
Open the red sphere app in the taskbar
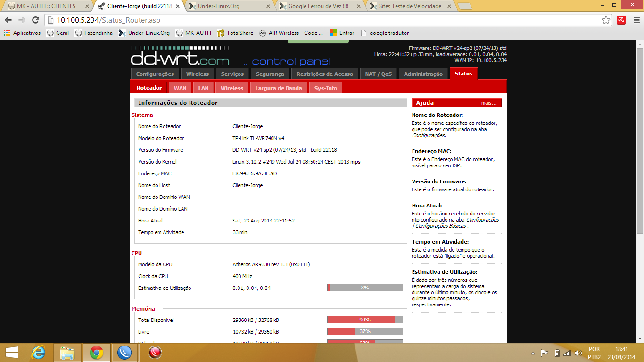point(155,352)
